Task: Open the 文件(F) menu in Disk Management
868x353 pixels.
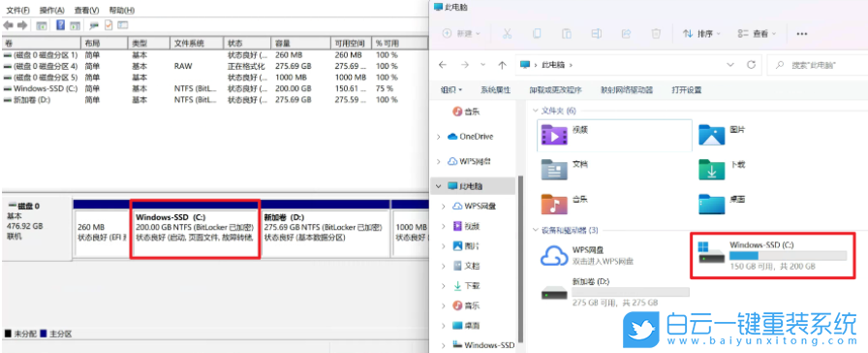Action: click(16, 11)
